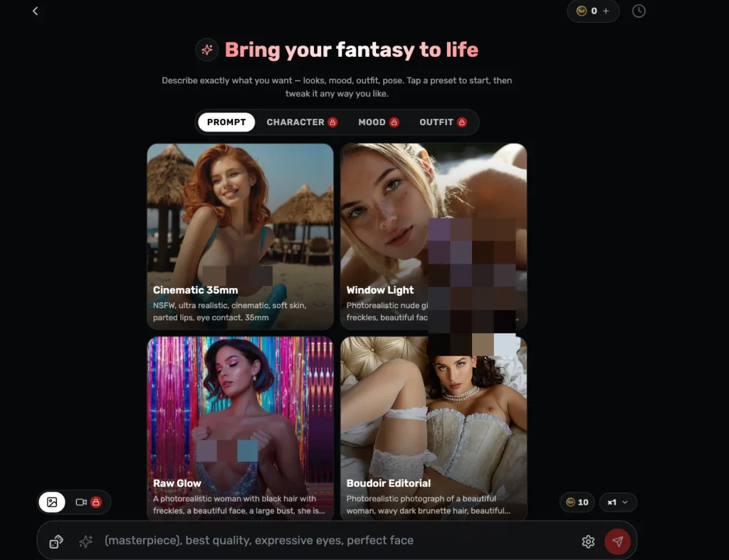Choose the Window Light preset card
This screenshot has width=729, height=560.
[434, 236]
